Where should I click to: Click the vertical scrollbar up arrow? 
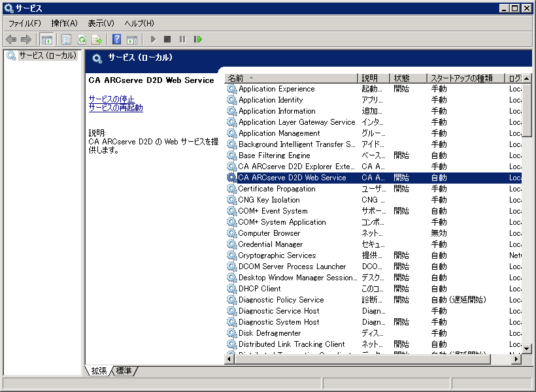pyautogui.click(x=526, y=78)
